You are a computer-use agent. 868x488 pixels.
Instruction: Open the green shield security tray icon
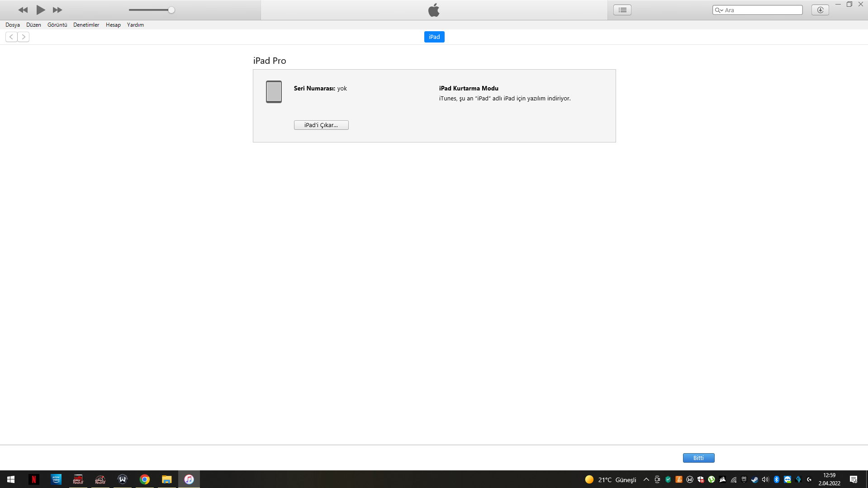668,480
